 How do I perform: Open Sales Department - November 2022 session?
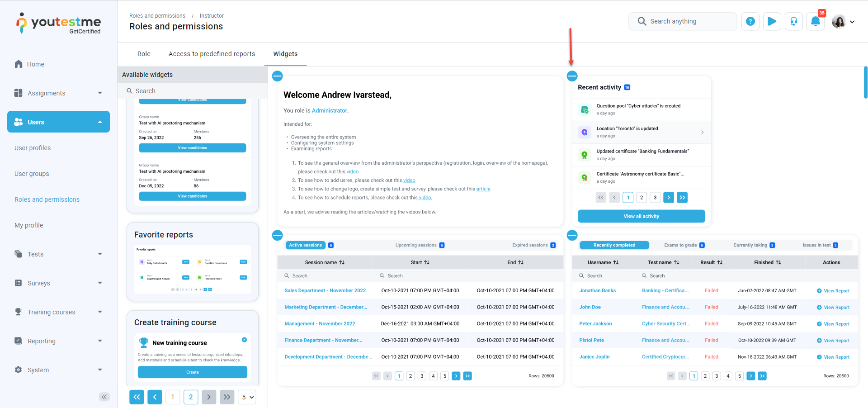325,290
